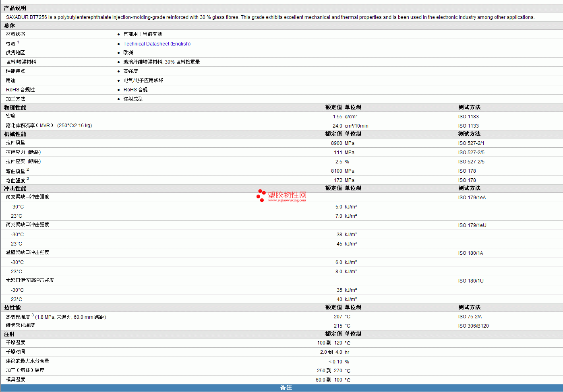Click the 物理性能 section header
The height and width of the screenshot is (392, 563).
(15, 107)
